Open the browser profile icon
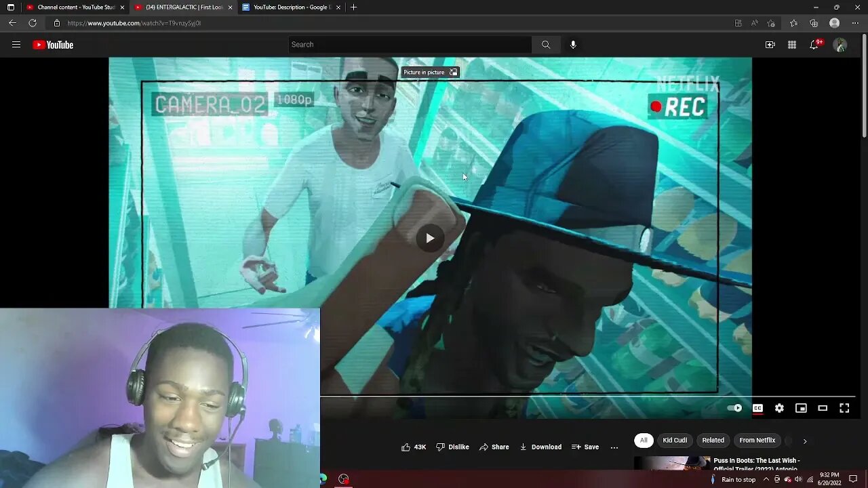 [x=835, y=23]
